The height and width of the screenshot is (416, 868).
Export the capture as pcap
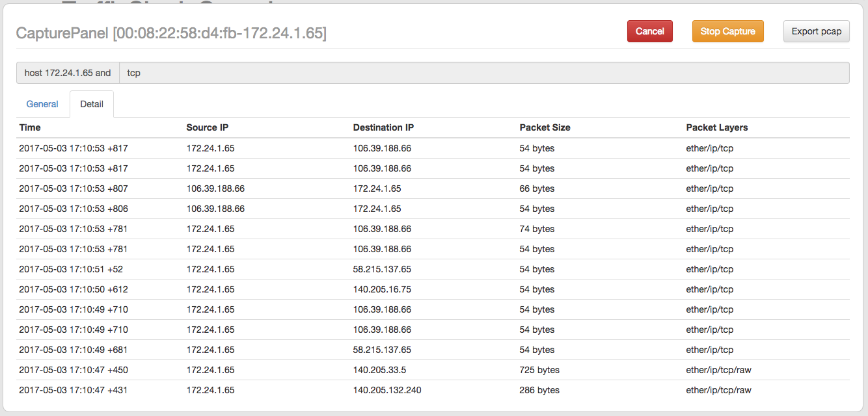816,31
